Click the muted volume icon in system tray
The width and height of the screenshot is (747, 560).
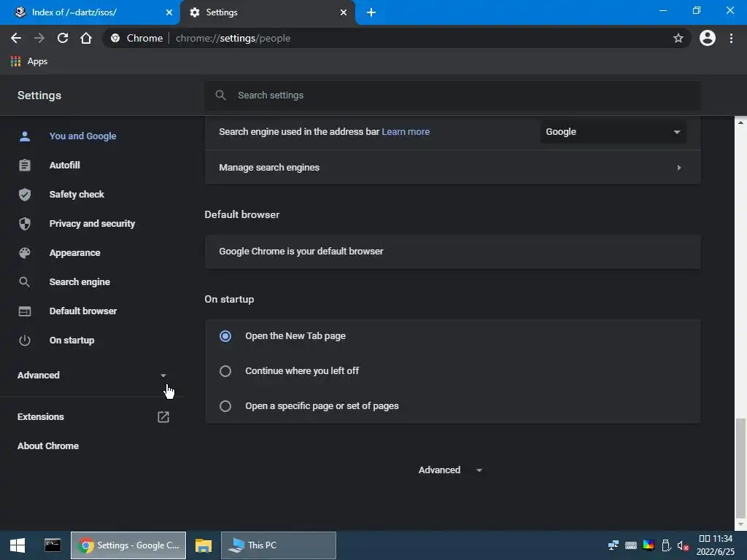[683, 545]
